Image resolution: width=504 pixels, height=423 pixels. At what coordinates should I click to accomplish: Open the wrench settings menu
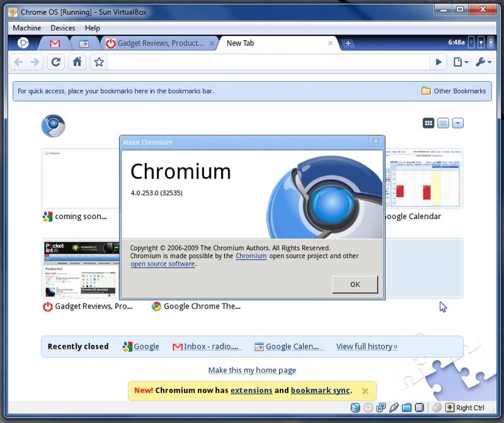tap(483, 62)
